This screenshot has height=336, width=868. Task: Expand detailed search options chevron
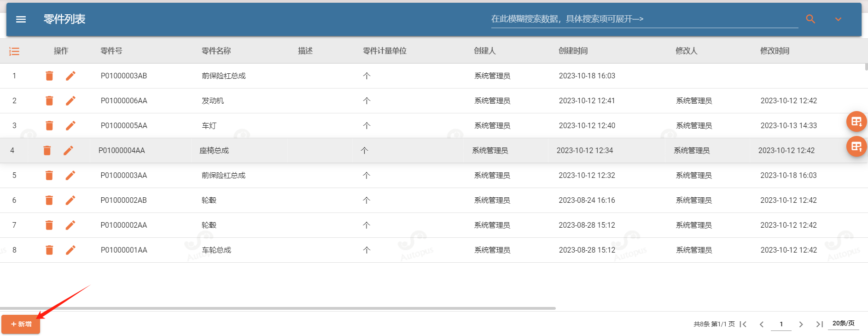point(838,19)
